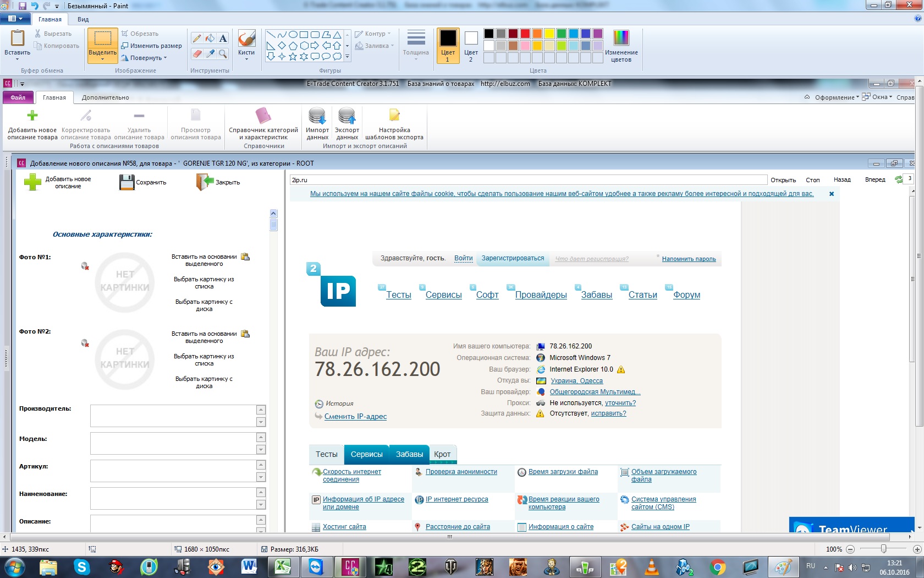
Task: Switch to the Дополнительно ribbon tab
Action: pyautogui.click(x=106, y=97)
